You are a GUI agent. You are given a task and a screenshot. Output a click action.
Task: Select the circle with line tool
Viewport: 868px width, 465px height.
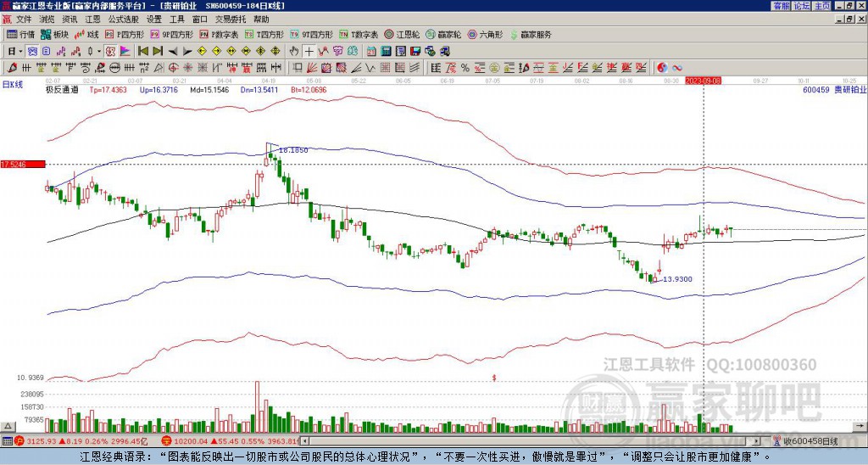(x=114, y=68)
